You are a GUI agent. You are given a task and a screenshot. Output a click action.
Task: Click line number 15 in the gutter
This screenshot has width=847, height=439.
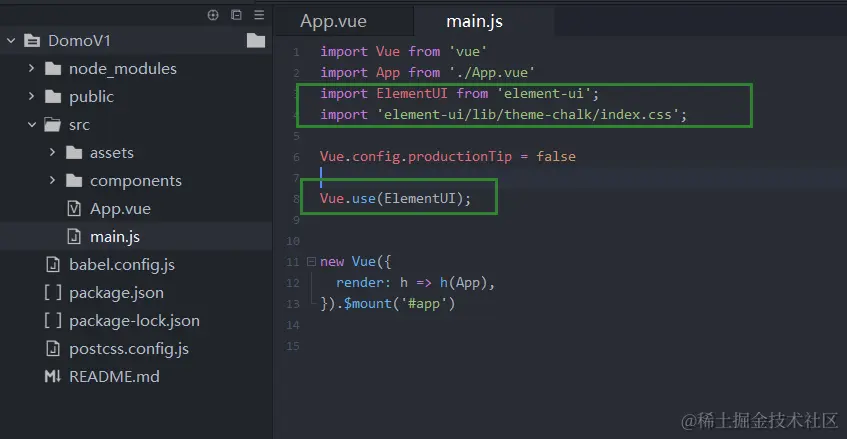(293, 346)
